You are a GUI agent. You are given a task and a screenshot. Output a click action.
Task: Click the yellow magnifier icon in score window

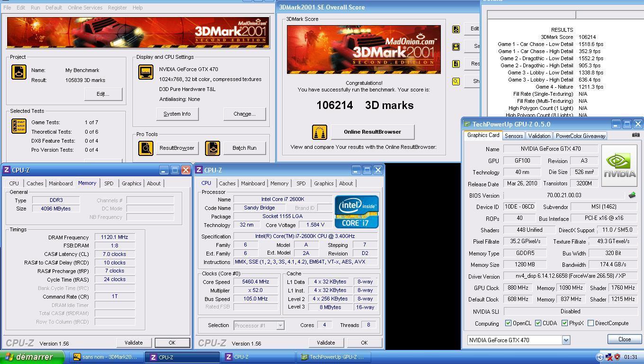tap(456, 82)
